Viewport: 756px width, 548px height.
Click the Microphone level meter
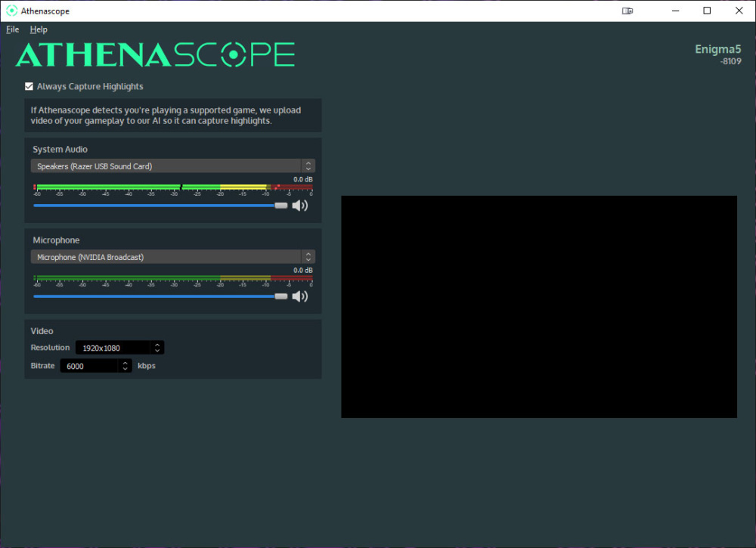[x=173, y=280]
